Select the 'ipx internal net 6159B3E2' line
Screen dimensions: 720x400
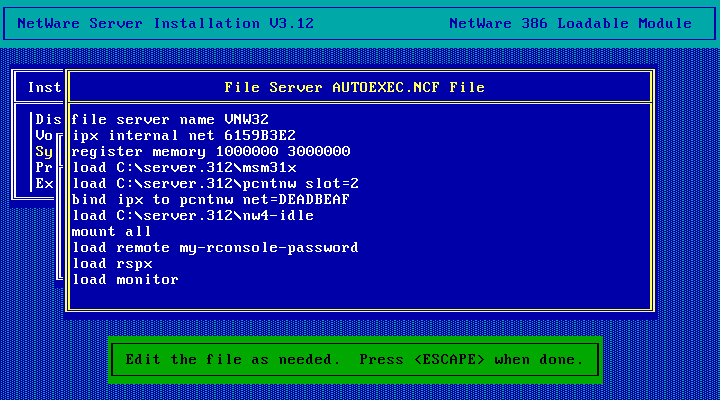[x=184, y=135]
